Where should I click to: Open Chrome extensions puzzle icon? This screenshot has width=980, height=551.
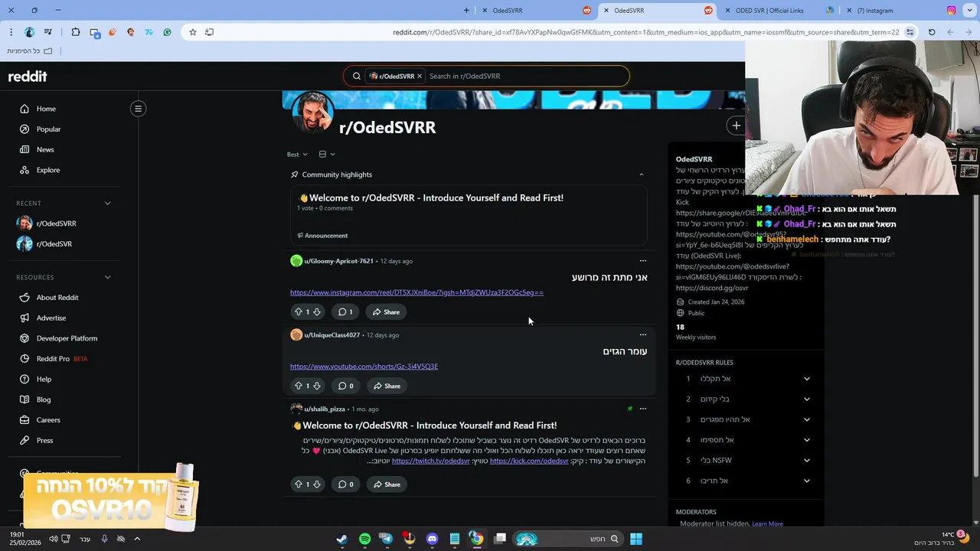76,32
